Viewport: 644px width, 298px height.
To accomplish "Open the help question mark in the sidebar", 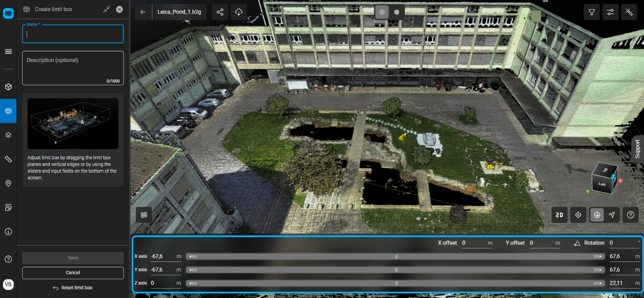I will tap(8, 259).
